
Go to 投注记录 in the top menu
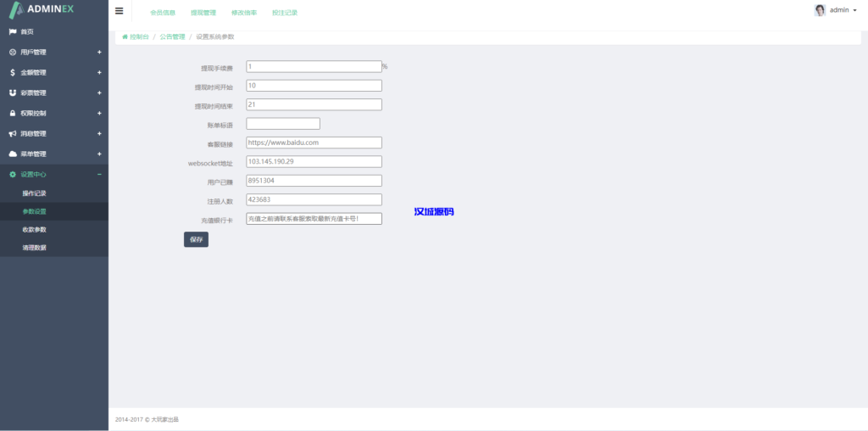284,13
